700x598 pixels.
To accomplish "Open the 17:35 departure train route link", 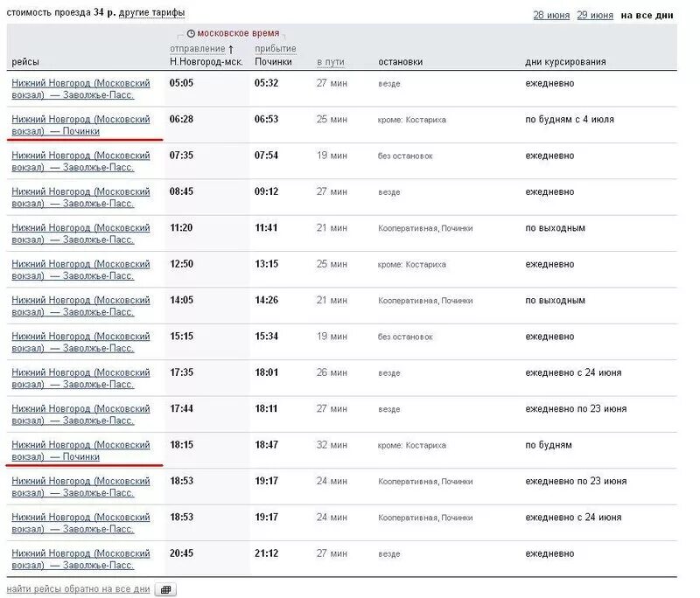I will point(80,379).
